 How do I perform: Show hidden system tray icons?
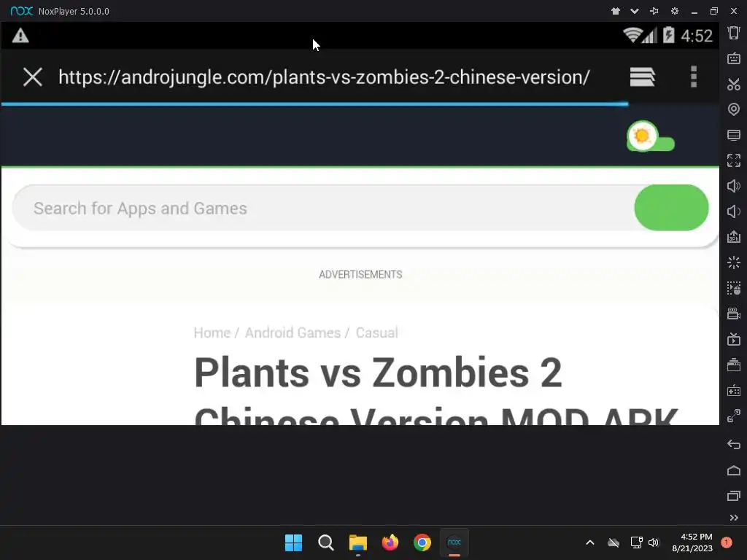589,542
